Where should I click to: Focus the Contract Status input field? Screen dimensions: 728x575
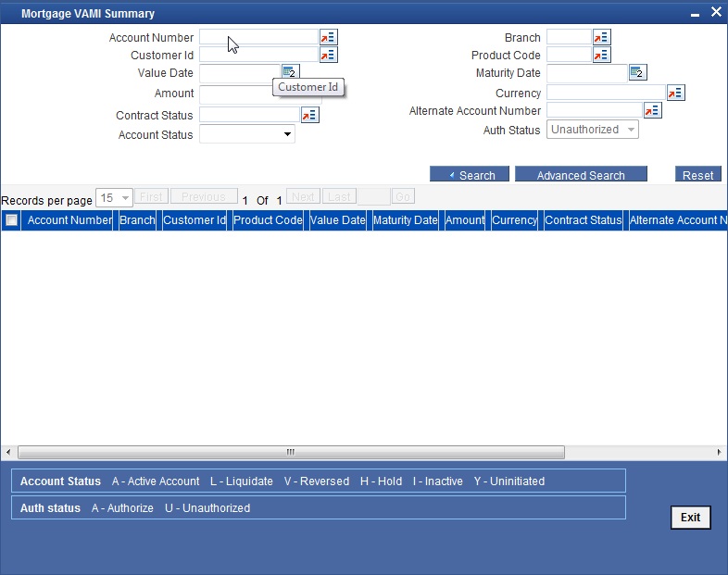[249, 115]
